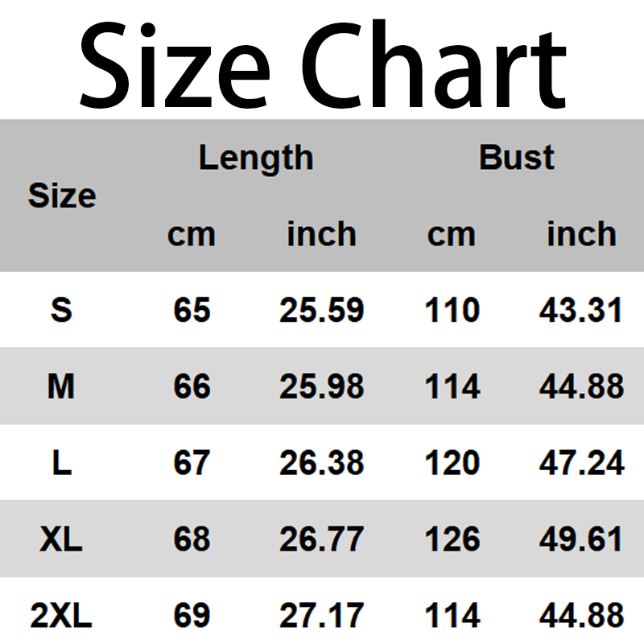
Task: Click the 126 bust cm value
Action: tap(452, 539)
